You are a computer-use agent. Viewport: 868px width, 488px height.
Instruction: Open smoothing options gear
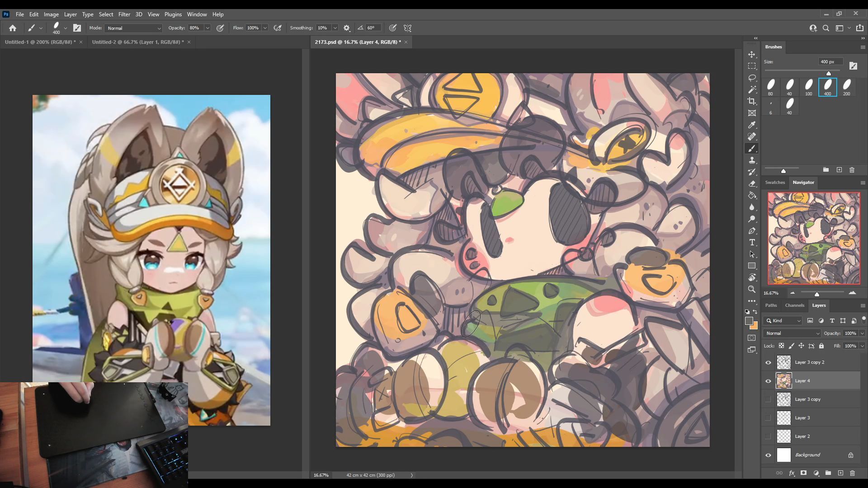(x=347, y=28)
